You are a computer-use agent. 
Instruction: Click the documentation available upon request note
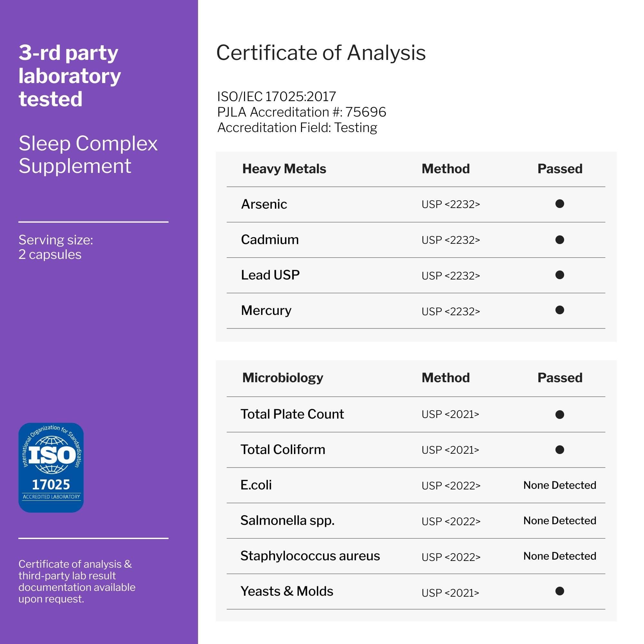point(77,581)
